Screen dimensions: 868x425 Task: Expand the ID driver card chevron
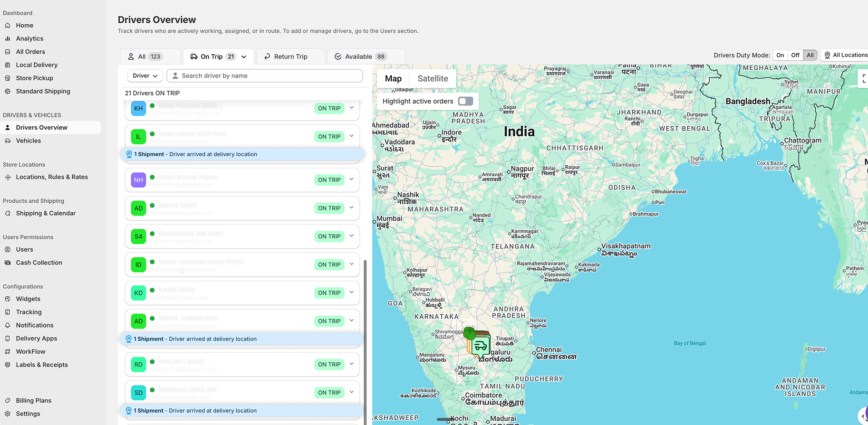click(x=351, y=264)
